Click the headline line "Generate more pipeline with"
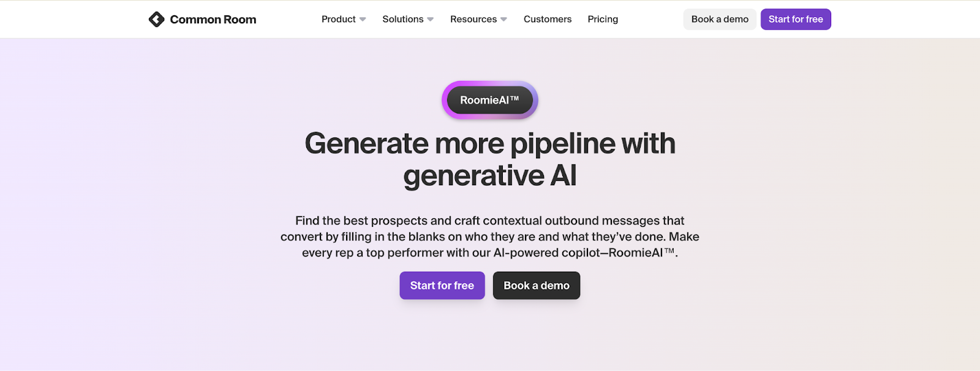 pos(490,144)
